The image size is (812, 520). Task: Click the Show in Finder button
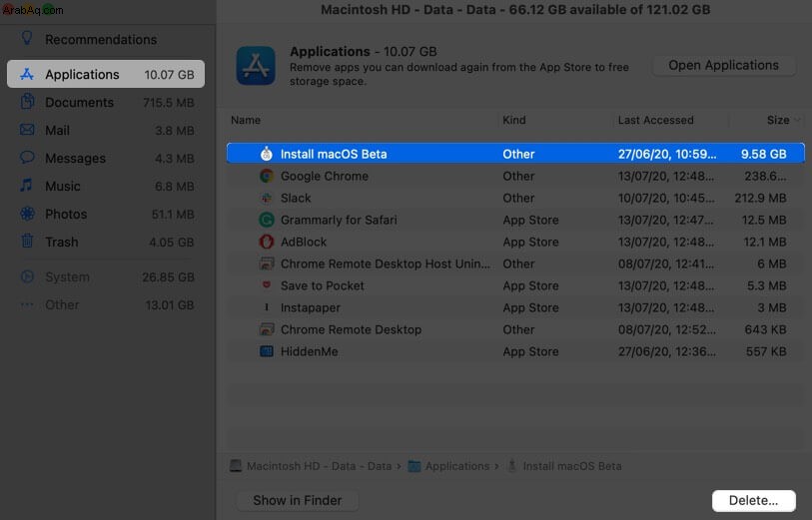tap(298, 500)
